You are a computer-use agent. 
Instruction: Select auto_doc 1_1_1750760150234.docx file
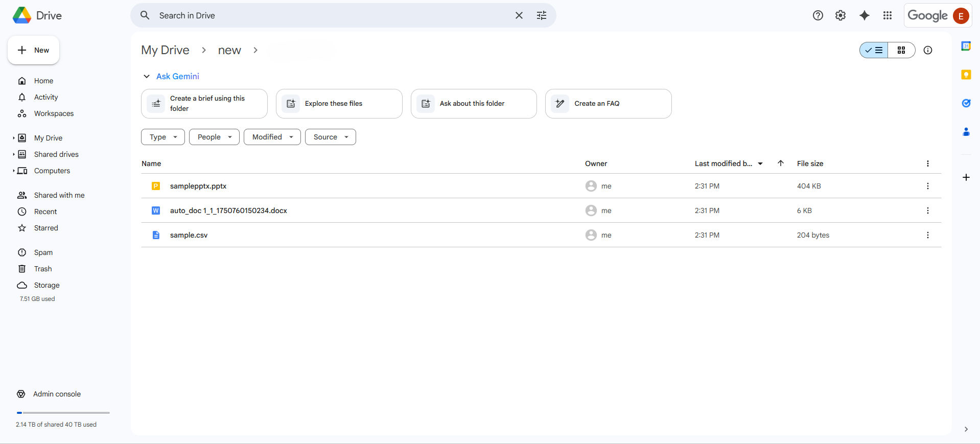541,211
